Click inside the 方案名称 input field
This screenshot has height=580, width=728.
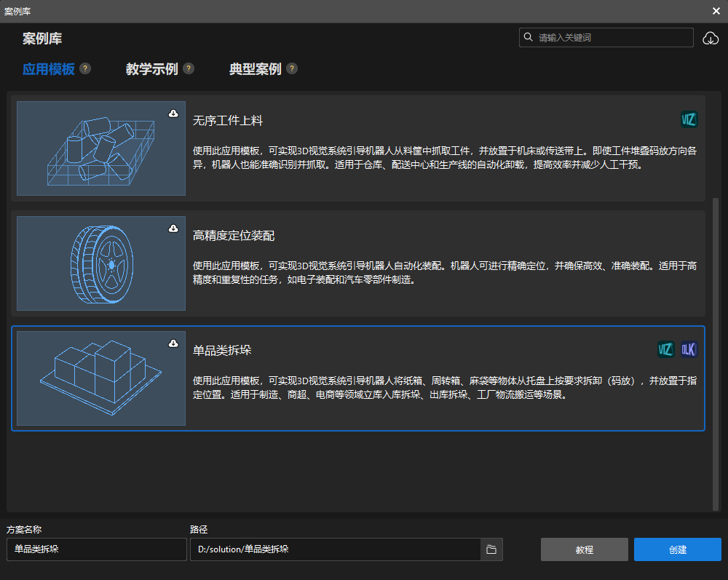pyautogui.click(x=96, y=549)
